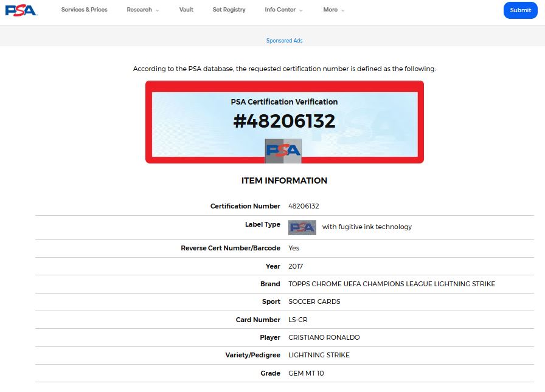Click the GEM MT 10 grade value

click(306, 373)
